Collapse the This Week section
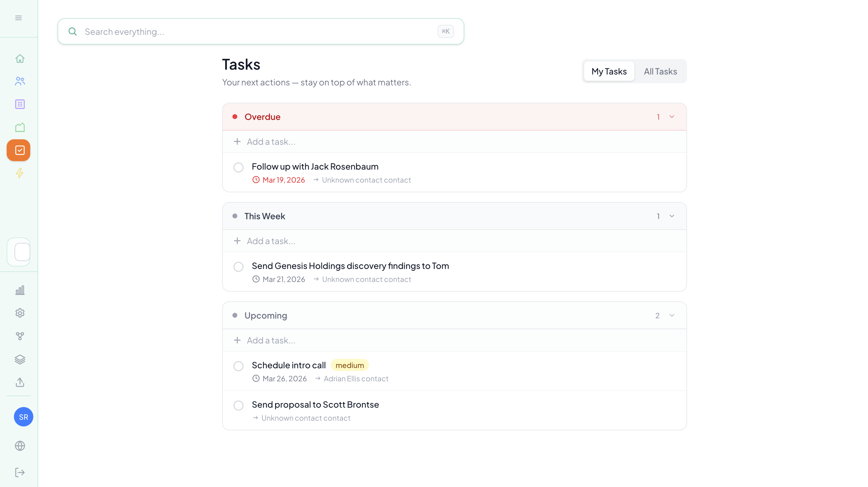This screenshot has width=868, height=487. point(672,216)
